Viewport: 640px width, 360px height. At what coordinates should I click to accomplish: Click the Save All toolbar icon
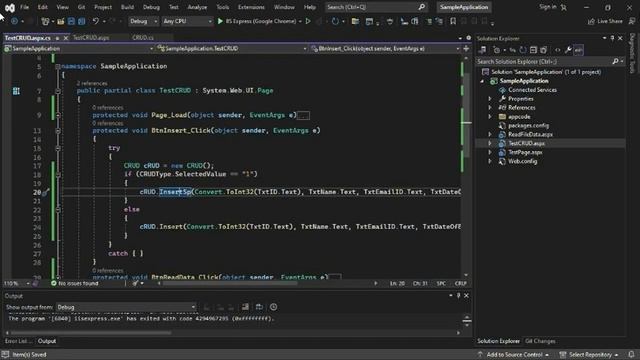[x=81, y=21]
